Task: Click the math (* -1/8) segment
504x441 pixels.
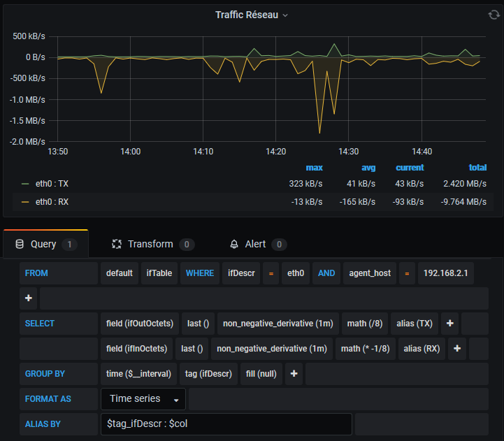Action: pos(365,349)
